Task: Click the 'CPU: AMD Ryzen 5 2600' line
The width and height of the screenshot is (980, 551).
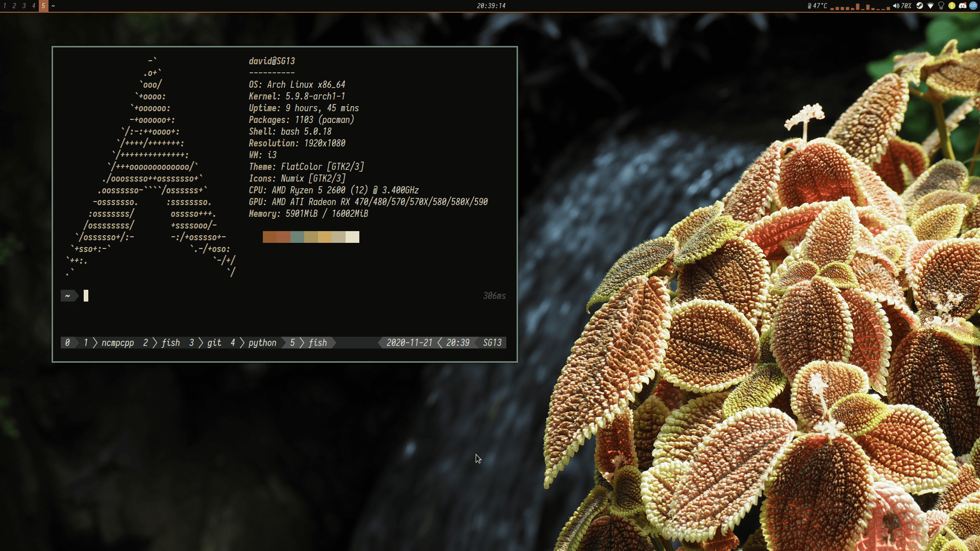Action: point(334,190)
